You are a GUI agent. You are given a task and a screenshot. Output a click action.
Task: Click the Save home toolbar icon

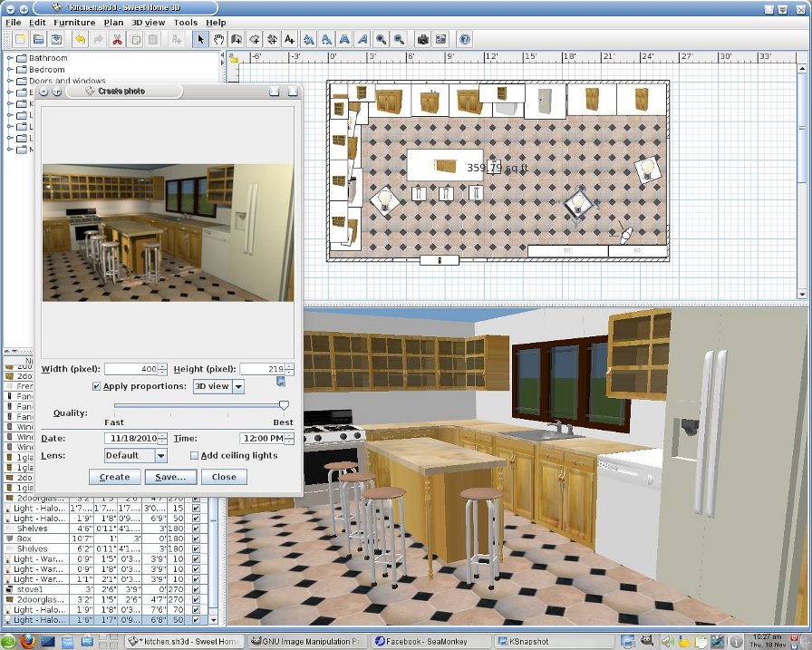(56, 40)
